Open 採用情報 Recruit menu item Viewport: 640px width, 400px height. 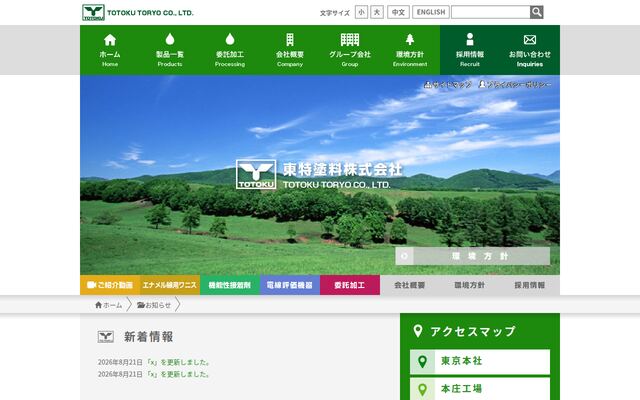point(470,50)
